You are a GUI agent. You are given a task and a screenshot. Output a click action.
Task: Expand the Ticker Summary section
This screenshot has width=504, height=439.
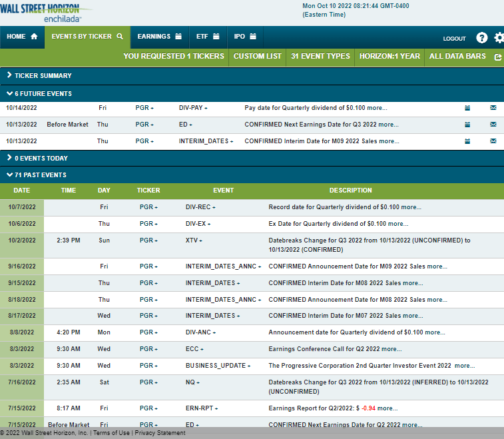pyautogui.click(x=40, y=76)
